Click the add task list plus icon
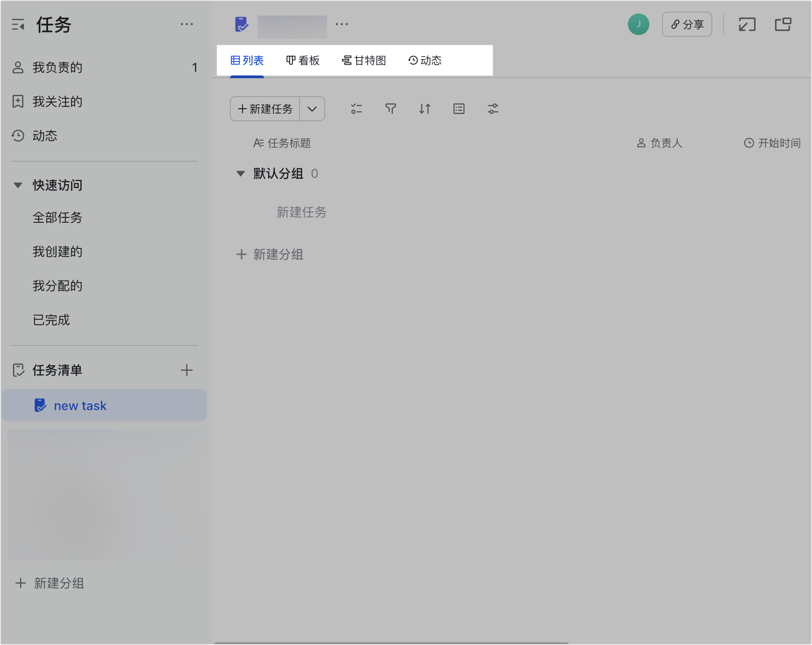Viewport: 812px width, 645px height. coord(186,370)
